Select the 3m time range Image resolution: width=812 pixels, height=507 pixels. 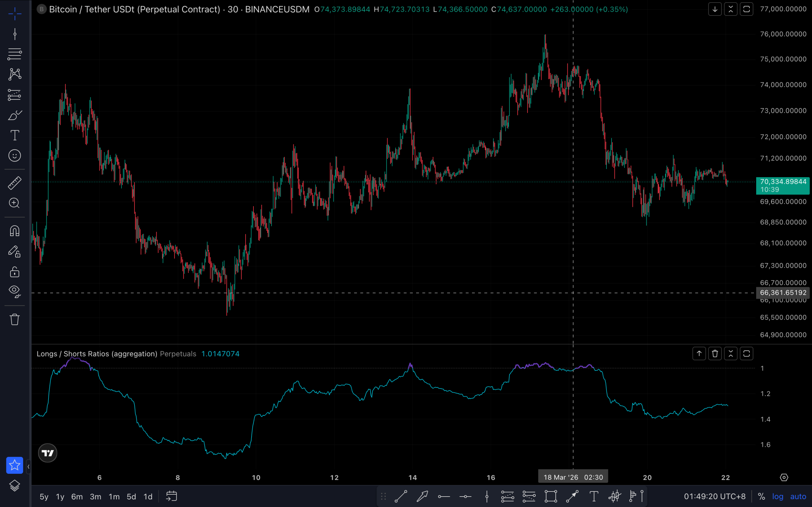(95, 497)
